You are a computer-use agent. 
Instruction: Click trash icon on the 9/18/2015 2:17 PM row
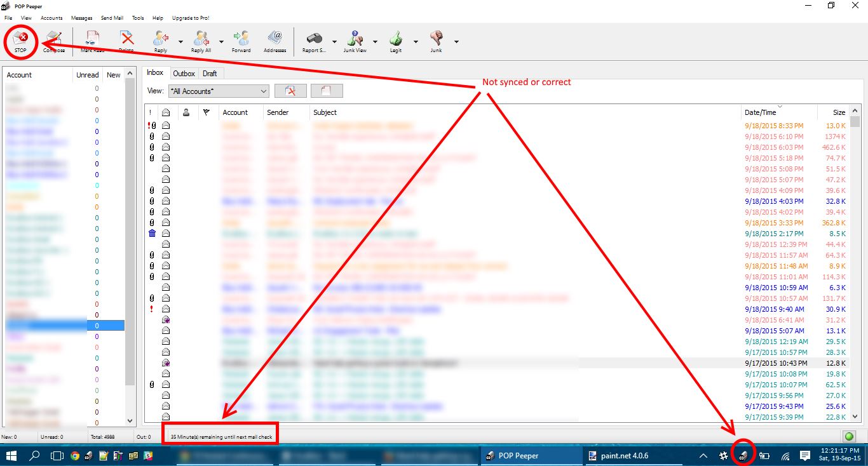[x=152, y=234]
